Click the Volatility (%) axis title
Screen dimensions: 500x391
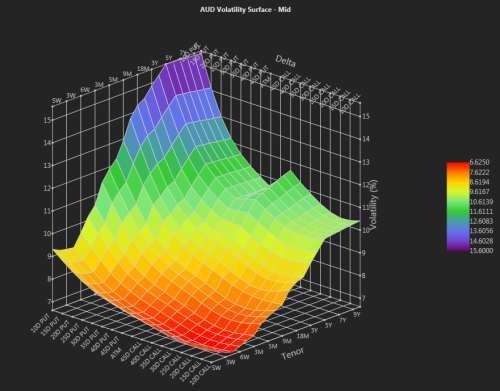(x=373, y=205)
